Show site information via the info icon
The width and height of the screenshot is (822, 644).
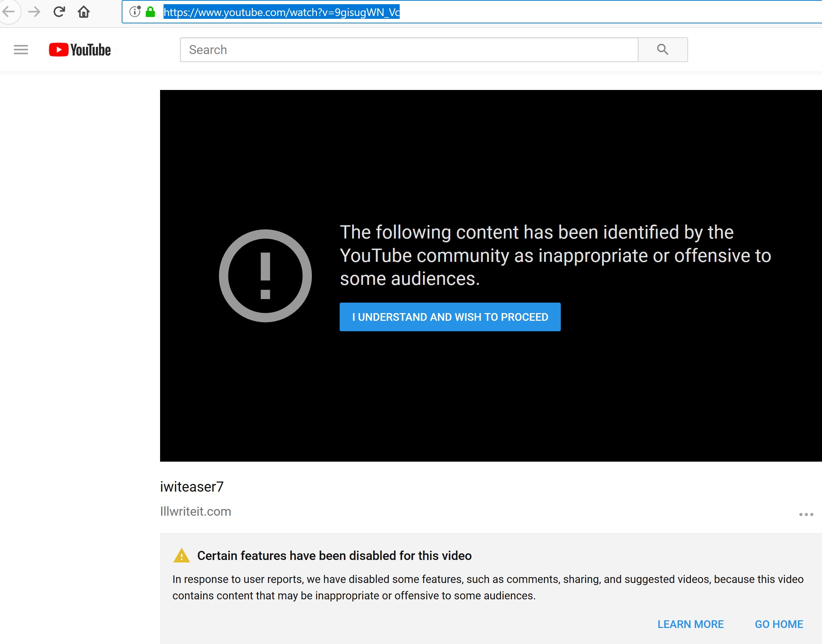pos(135,12)
